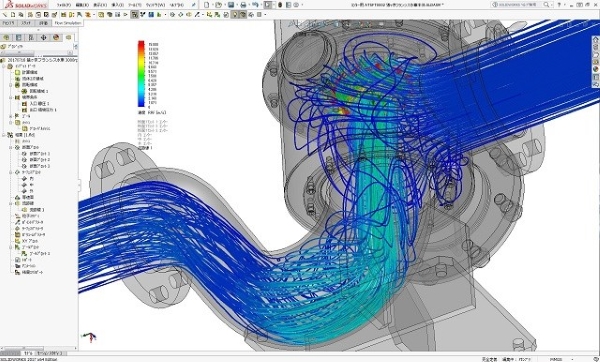Click the Print icon in the top toolbar

coord(243,5)
